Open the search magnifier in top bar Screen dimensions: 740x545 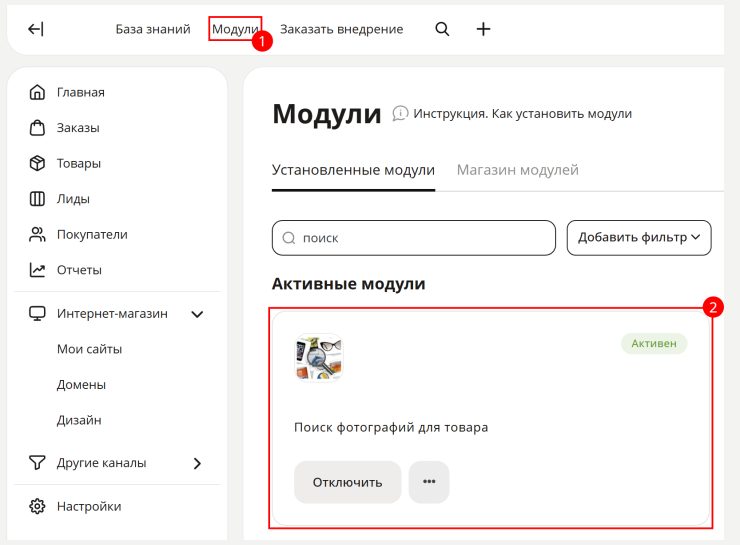pos(442,29)
